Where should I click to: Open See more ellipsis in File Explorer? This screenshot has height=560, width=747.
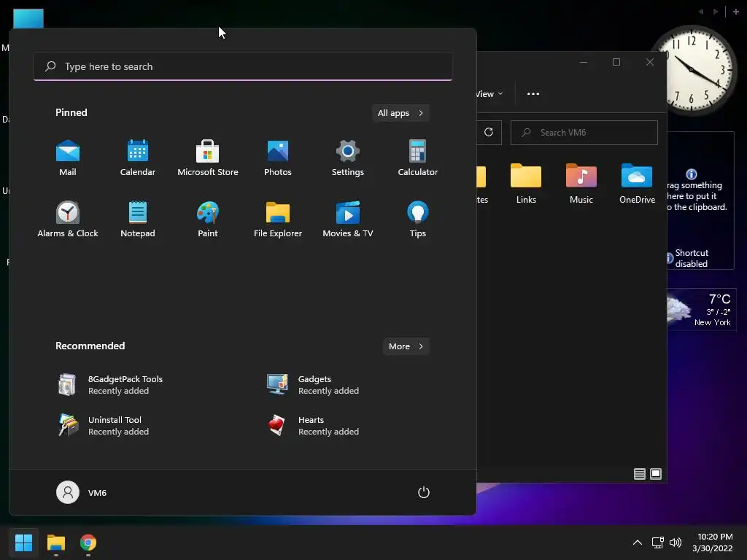533,94
